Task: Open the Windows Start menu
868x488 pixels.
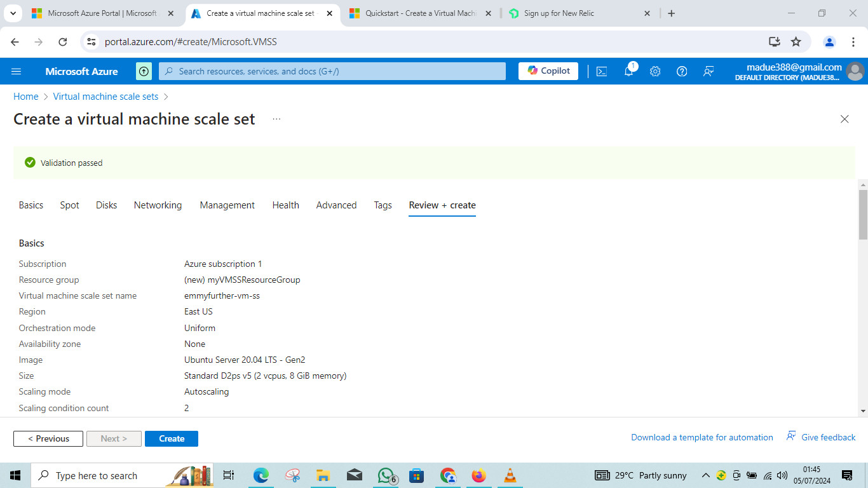Action: [x=15, y=475]
